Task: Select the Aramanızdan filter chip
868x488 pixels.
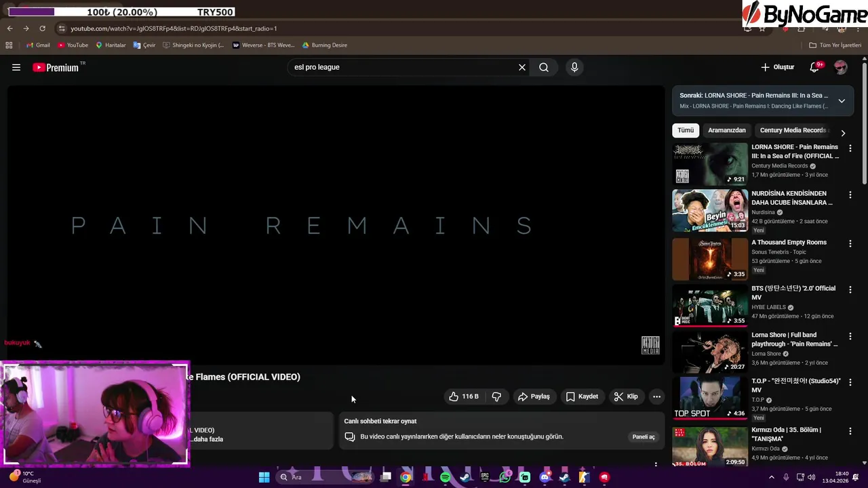Action: pos(727,130)
